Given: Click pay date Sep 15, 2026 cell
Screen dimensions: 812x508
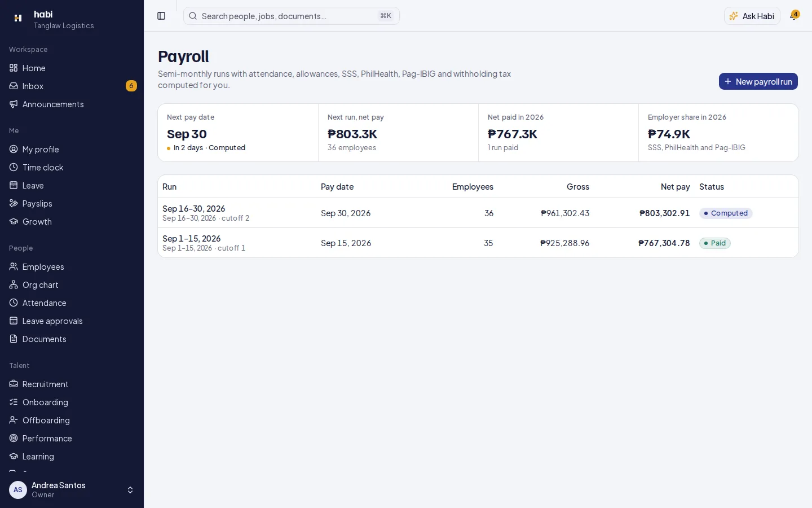Looking at the screenshot, I should click(346, 243).
